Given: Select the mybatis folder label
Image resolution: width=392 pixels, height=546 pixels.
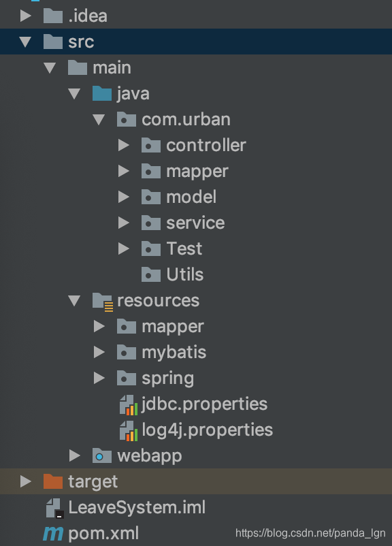Looking at the screenshot, I should coord(174,353).
